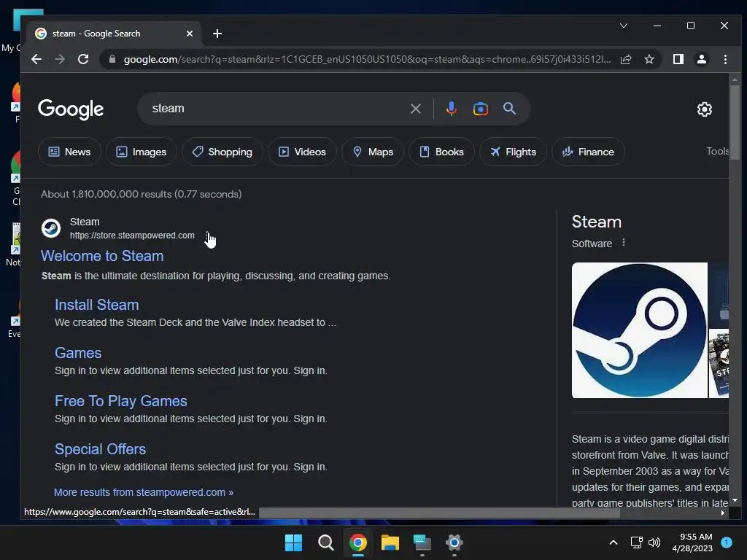Viewport: 747px width, 560px height.
Task: Click the browser forward arrow
Action: pyautogui.click(x=60, y=59)
